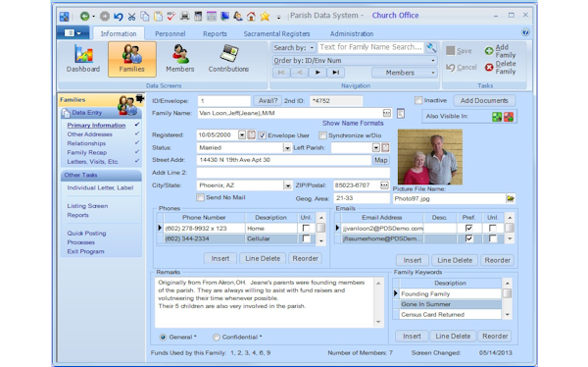Click the Copy icon in top toolbar

(144, 16)
